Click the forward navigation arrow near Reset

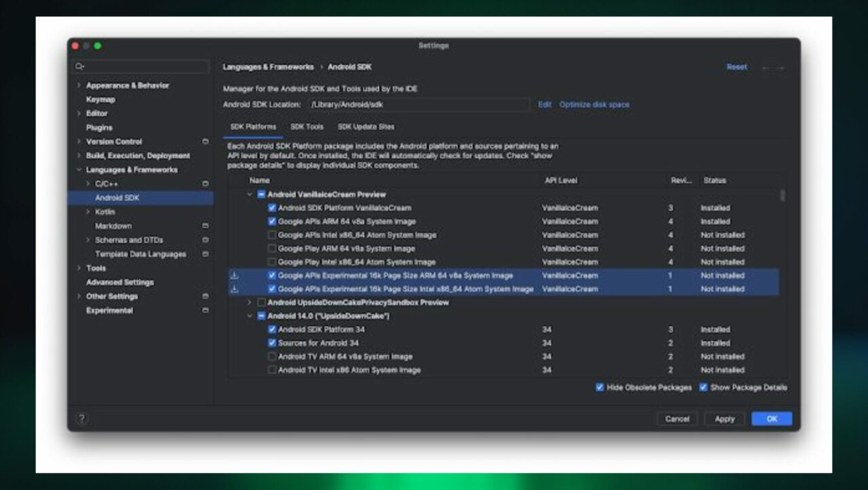click(x=781, y=68)
